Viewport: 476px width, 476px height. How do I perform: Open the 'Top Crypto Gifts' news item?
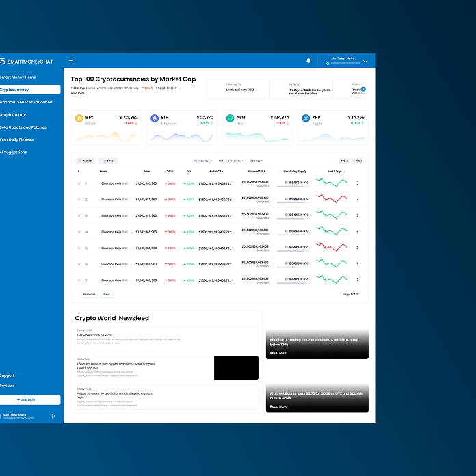167,339
